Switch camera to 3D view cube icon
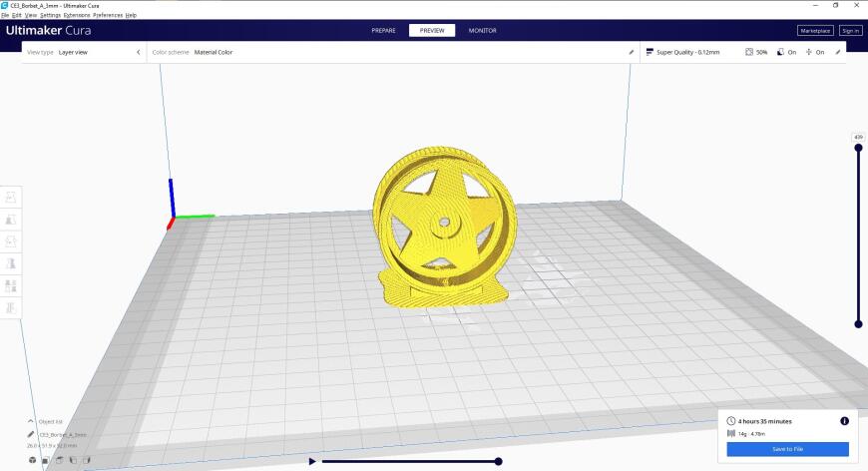The height and width of the screenshot is (471, 868). (33, 460)
